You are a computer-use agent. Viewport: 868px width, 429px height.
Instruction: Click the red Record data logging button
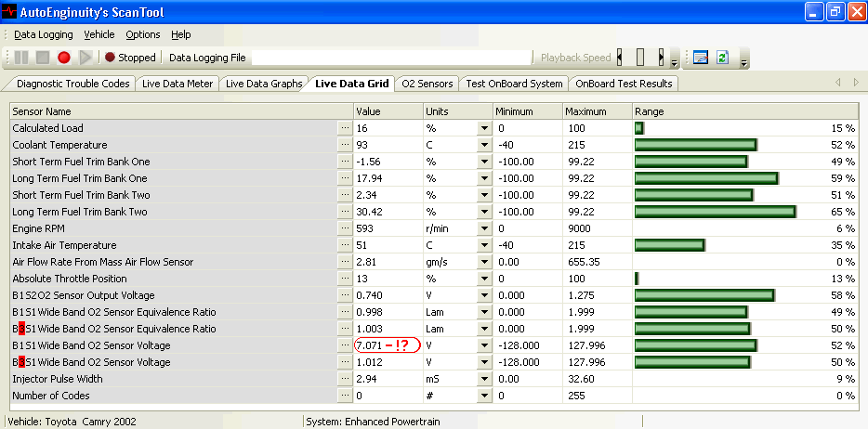pyautogui.click(x=64, y=58)
